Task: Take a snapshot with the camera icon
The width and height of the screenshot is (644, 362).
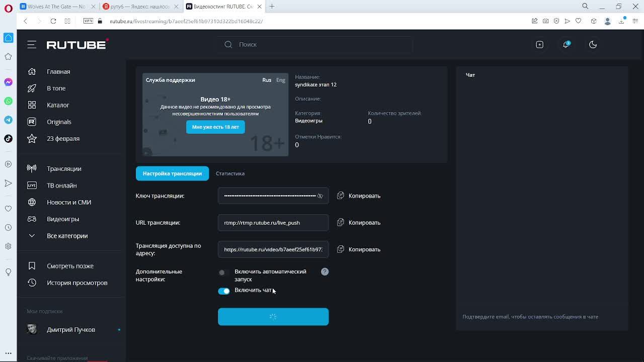Action: 545,21
